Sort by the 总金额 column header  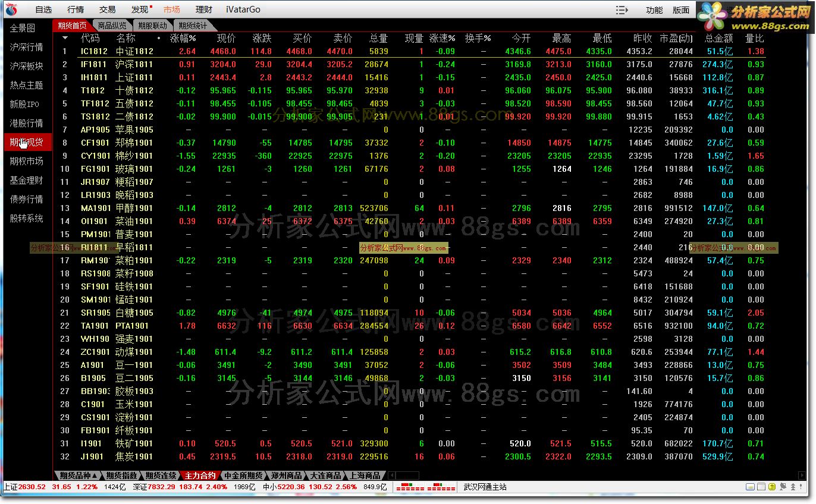pyautogui.click(x=718, y=38)
